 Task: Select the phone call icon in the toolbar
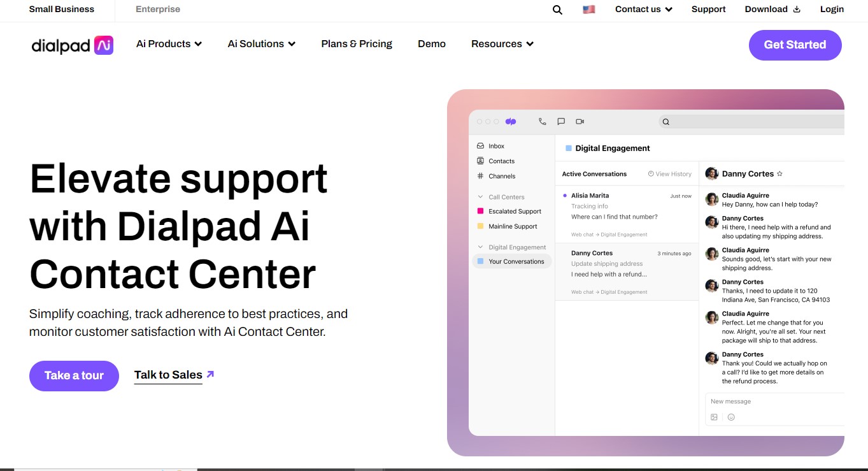[x=542, y=121]
